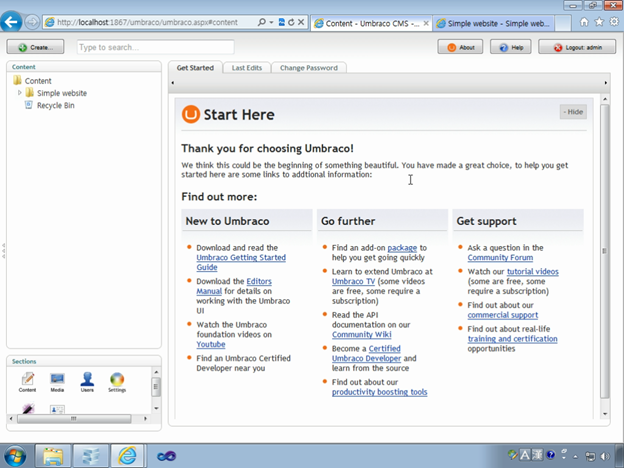The height and width of the screenshot is (468, 624).
Task: Open the Members section card icon
Action: click(57, 409)
